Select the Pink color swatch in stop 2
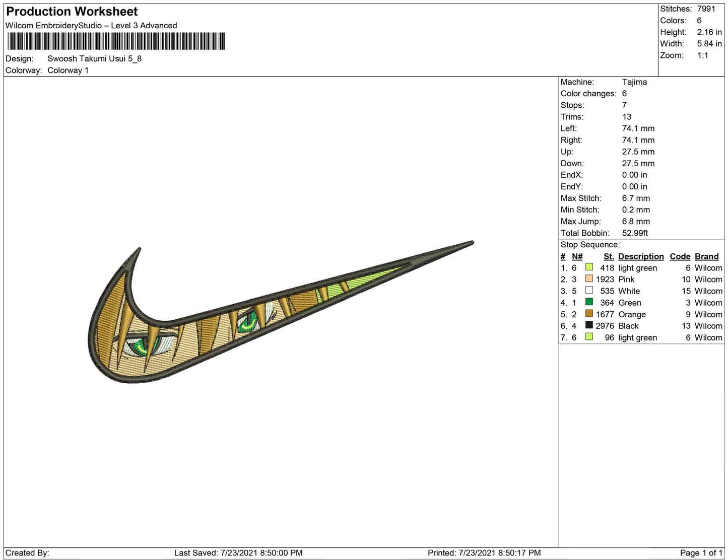 (x=589, y=279)
